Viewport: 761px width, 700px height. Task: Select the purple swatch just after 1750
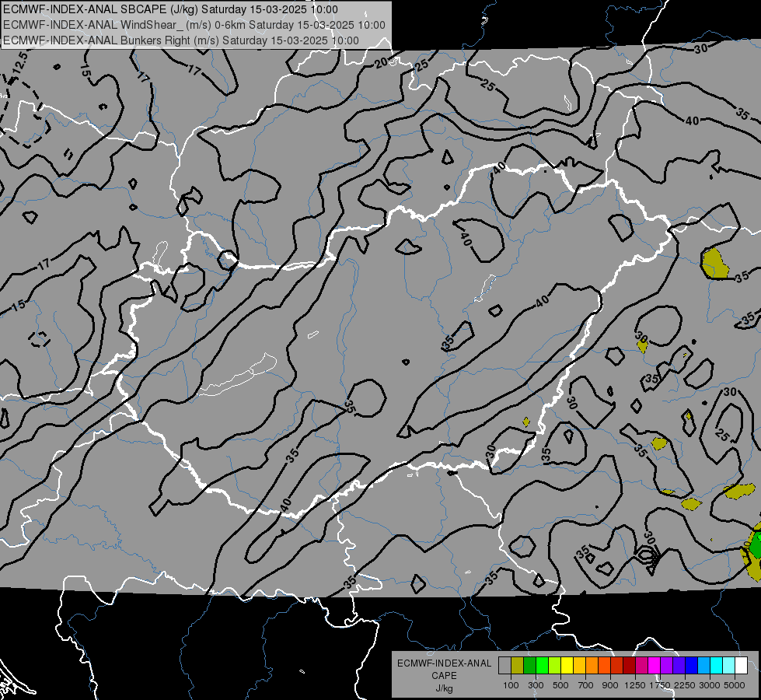coord(666,666)
